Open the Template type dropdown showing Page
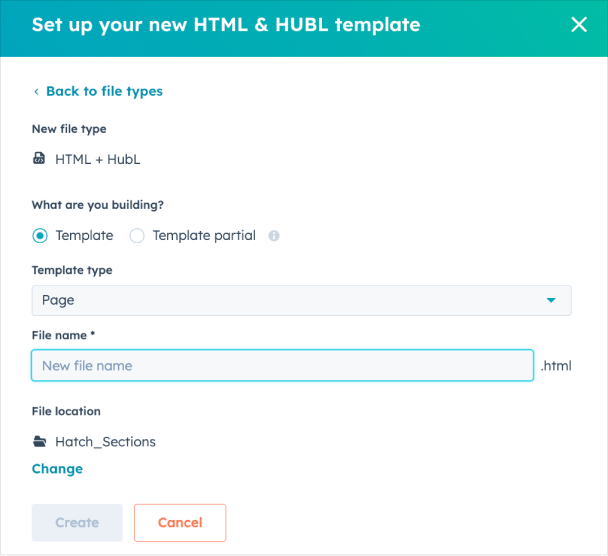The height and width of the screenshot is (556, 608). [x=301, y=300]
